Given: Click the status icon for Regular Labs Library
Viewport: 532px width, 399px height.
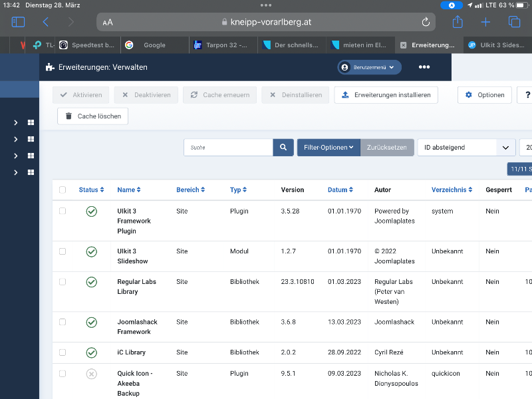Looking at the screenshot, I should click(x=92, y=282).
